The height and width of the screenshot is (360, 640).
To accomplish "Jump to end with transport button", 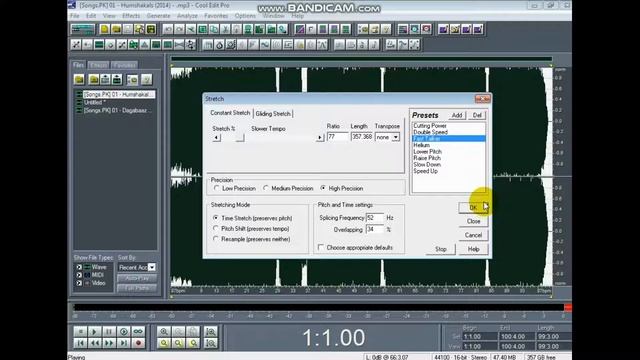I will [124, 343].
